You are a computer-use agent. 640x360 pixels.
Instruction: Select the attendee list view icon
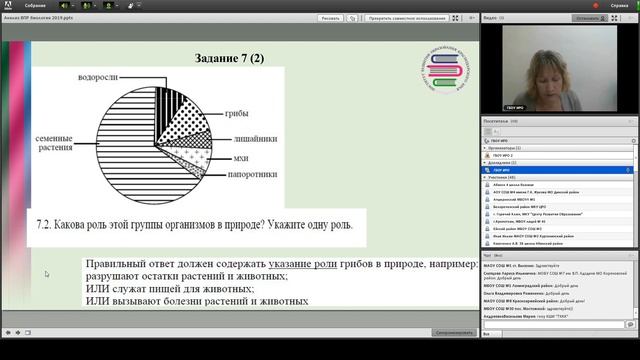(x=488, y=131)
